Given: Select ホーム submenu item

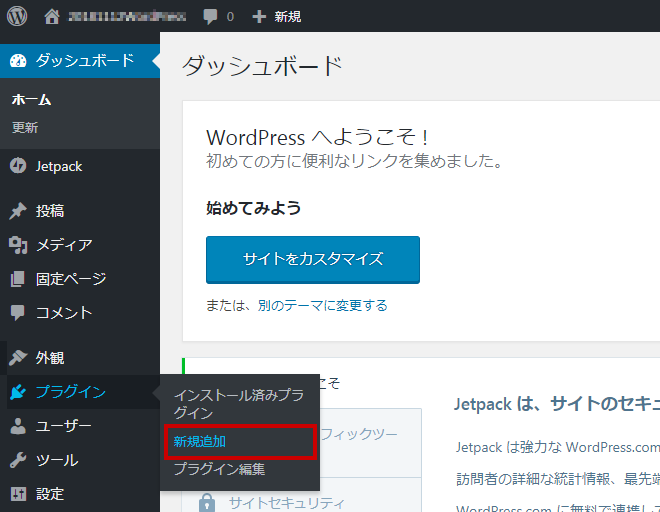Looking at the screenshot, I should tap(32, 100).
